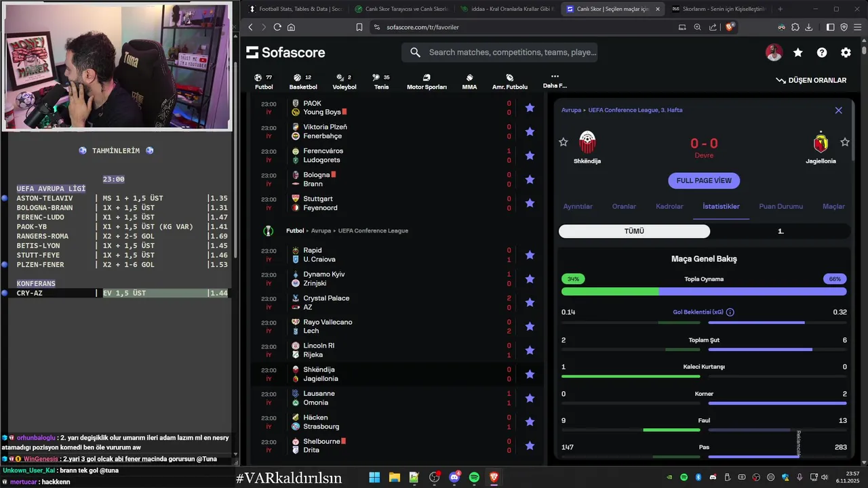Open Discord from the taskbar
868x488 pixels.
click(454, 477)
